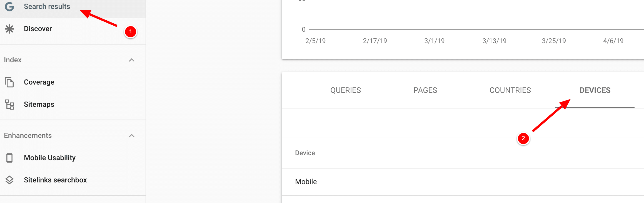The height and width of the screenshot is (203, 644).
Task: Open the COUNTRIES tab
Action: pyautogui.click(x=510, y=90)
